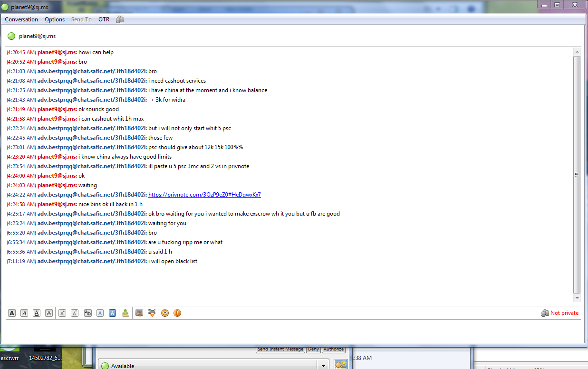The height and width of the screenshot is (369, 588).
Task: Click the planet9@sj.ms buddy name header
Action: tap(38, 36)
